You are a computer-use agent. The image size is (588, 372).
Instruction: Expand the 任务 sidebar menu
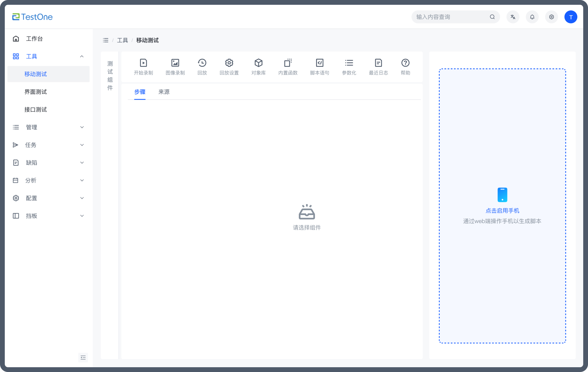point(48,145)
